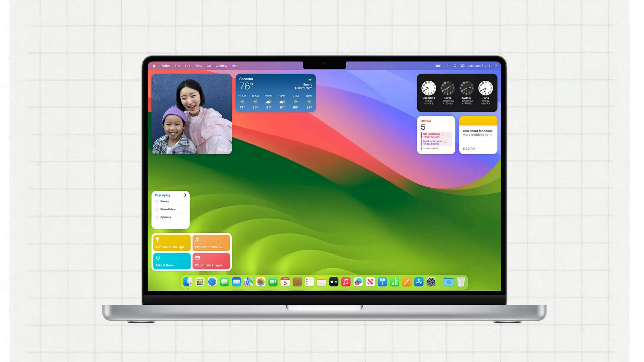Run the Watermark Images shortcut
Viewport: 644px width, 362px height.
211,261
